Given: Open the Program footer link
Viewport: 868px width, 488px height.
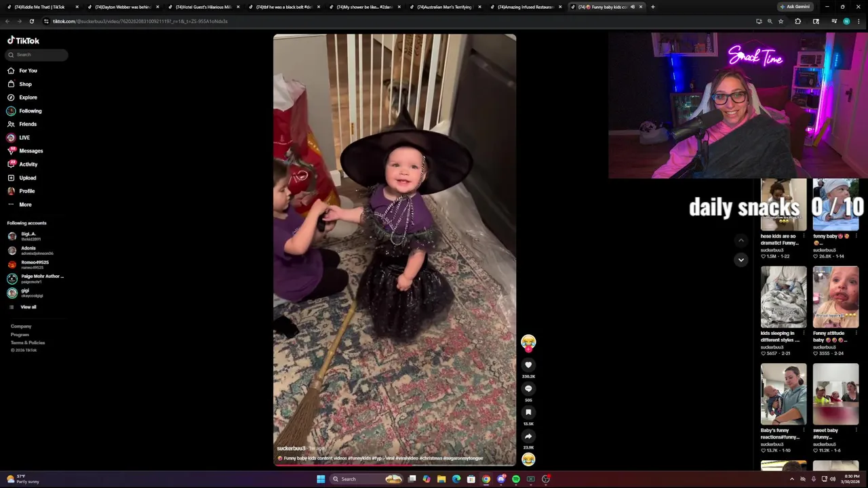Looking at the screenshot, I should point(20,334).
